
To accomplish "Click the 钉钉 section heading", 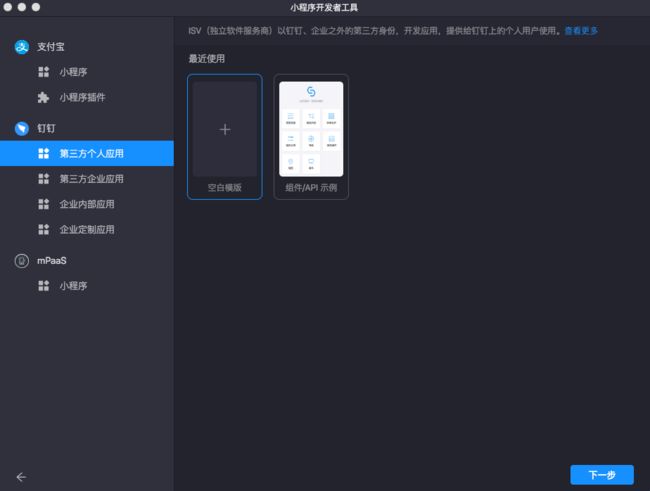I will [46, 129].
